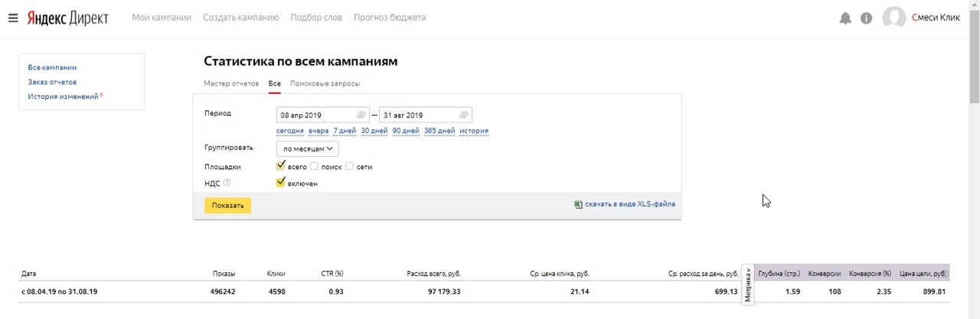Enable the "поиск" checkbox
Screen dimensions: 980x319
314,166
